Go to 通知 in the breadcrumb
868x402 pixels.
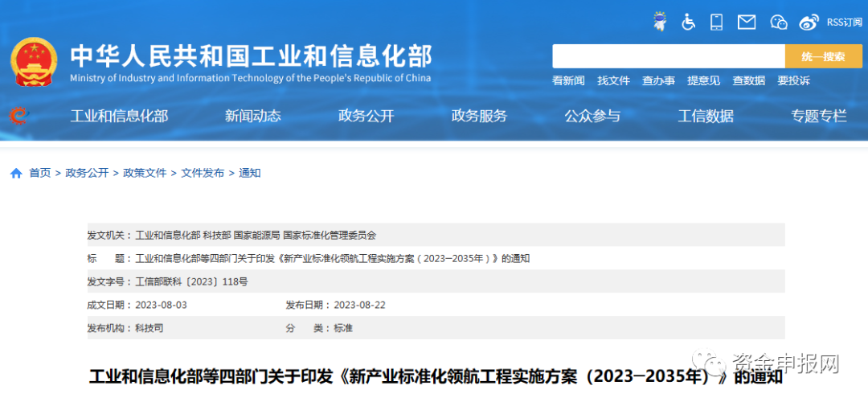[250, 174]
